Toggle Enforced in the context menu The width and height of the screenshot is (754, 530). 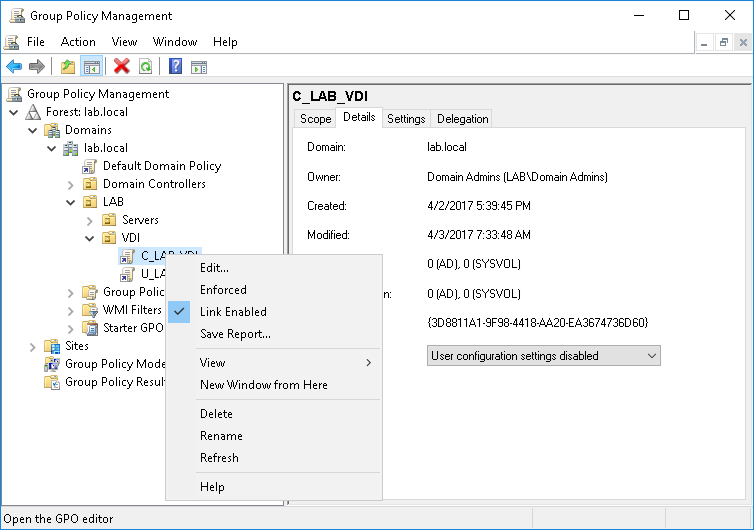click(x=223, y=290)
